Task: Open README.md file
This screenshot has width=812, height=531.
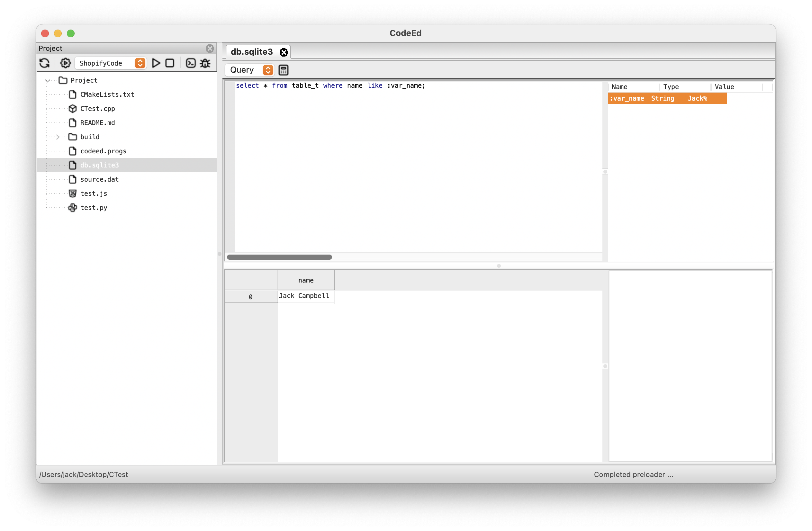Action: point(98,123)
